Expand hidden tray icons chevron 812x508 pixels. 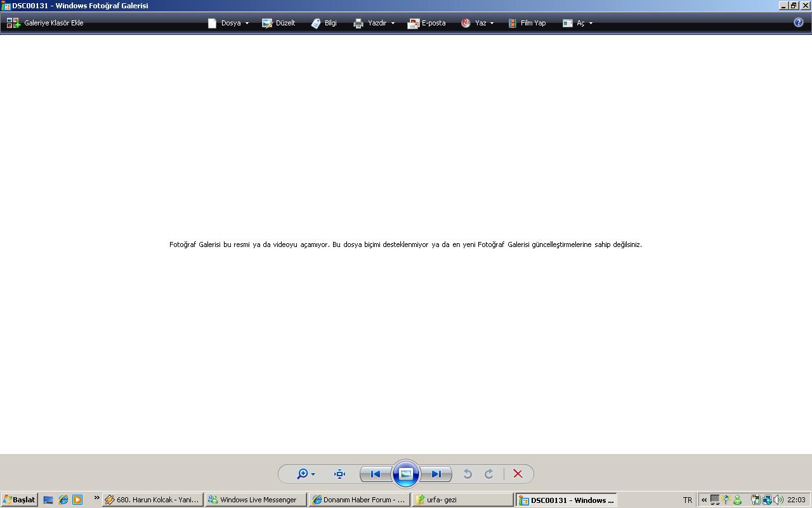704,500
